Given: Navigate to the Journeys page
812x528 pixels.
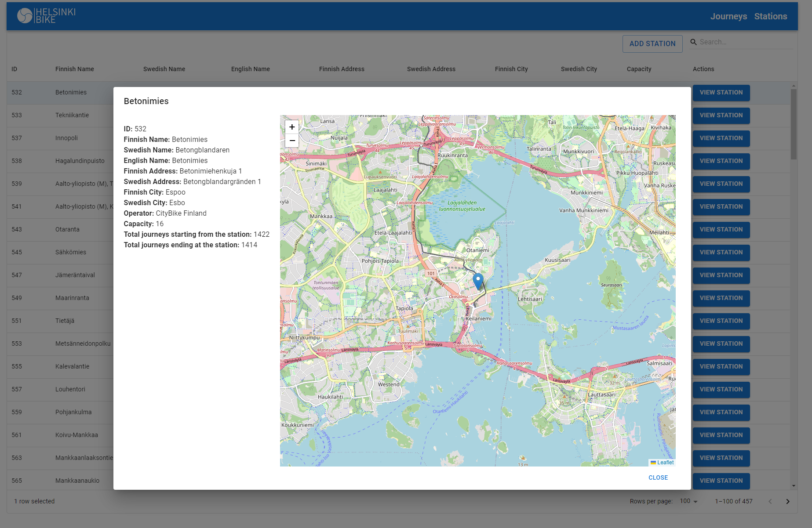Looking at the screenshot, I should [x=728, y=16].
